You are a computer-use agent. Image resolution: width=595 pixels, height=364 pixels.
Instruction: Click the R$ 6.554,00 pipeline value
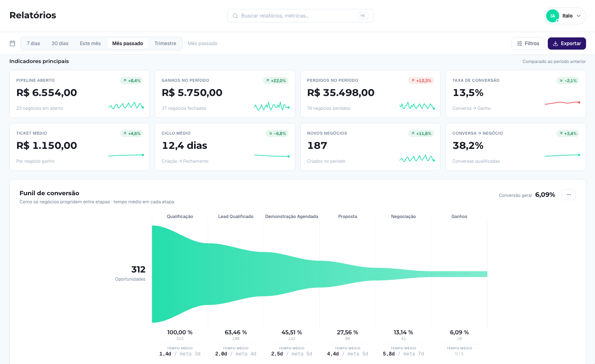pyautogui.click(x=47, y=93)
